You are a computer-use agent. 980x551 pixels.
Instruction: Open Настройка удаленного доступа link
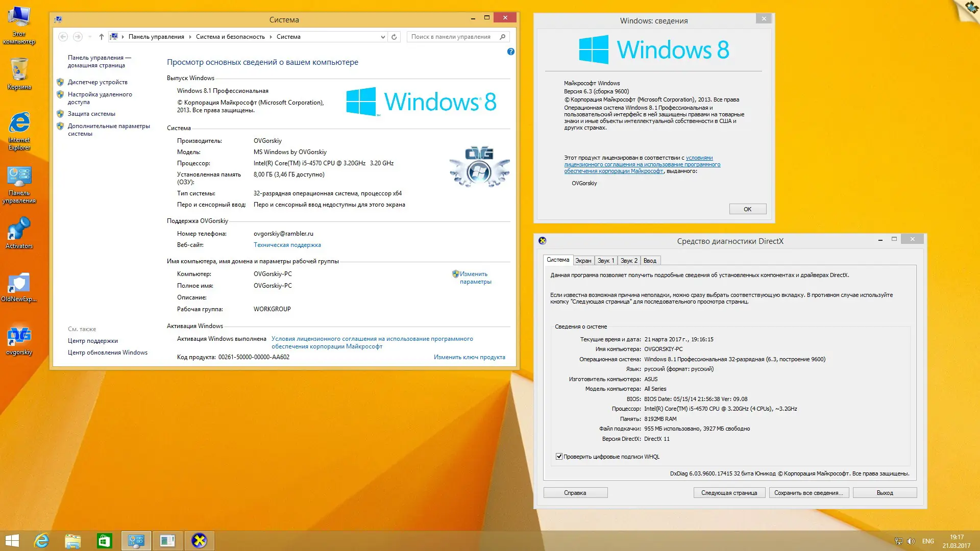[x=100, y=98]
